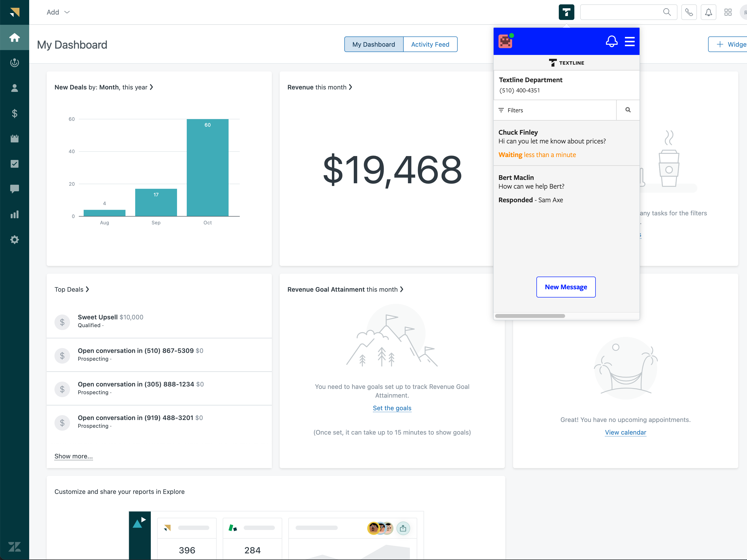
Task: Open the notifications bell in top header
Action: [x=708, y=12]
